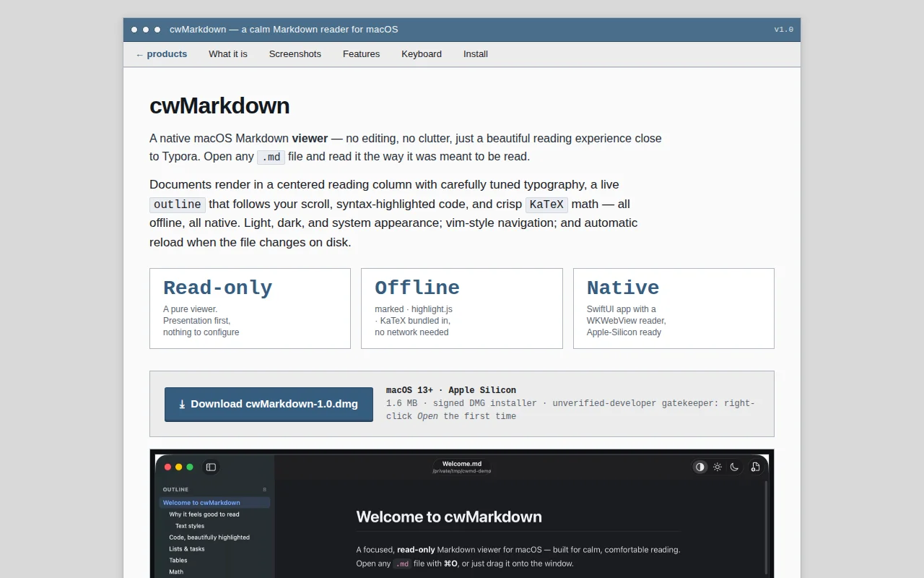Click the inline outline code tag
Viewport: 924px width, 578px height.
(x=178, y=204)
